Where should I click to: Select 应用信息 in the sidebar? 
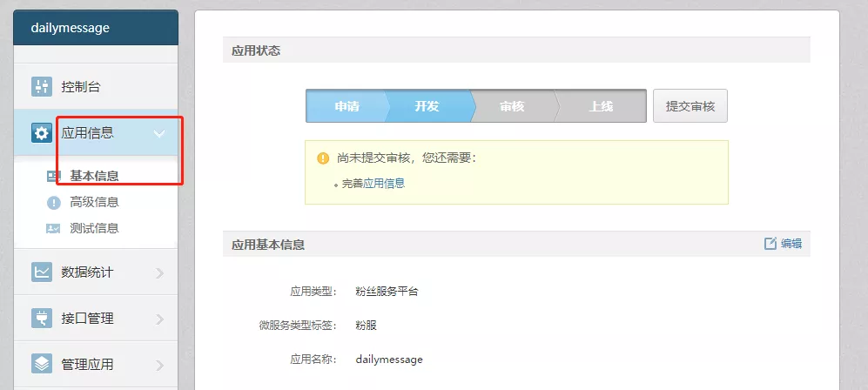click(x=96, y=133)
